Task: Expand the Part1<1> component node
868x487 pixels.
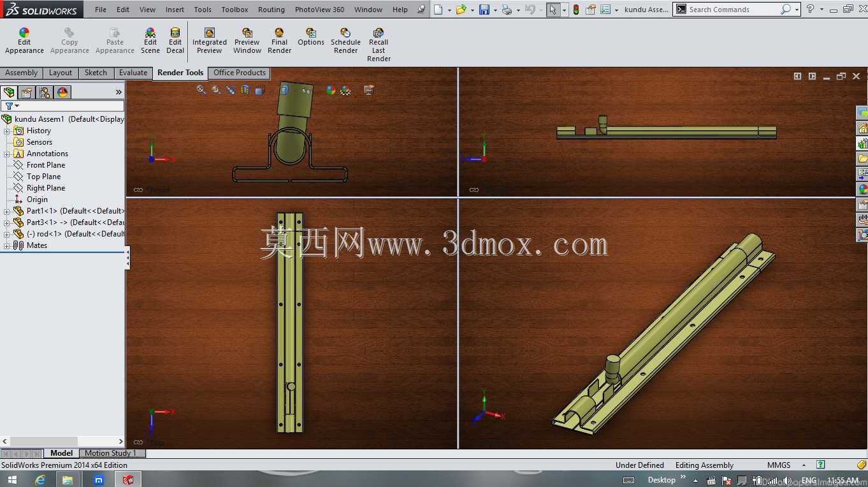Action: coord(7,211)
